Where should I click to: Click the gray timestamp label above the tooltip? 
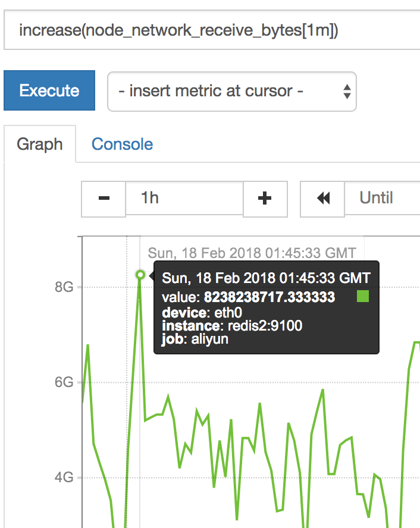click(x=252, y=253)
